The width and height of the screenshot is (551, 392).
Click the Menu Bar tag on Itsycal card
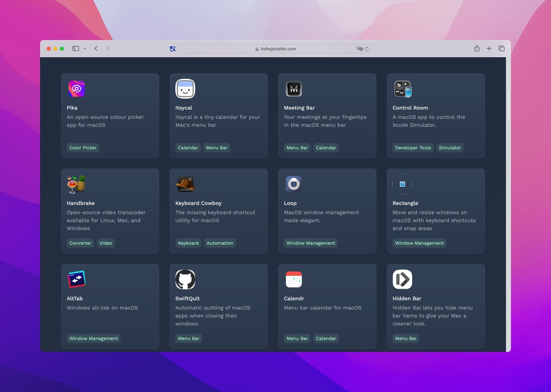coord(217,148)
